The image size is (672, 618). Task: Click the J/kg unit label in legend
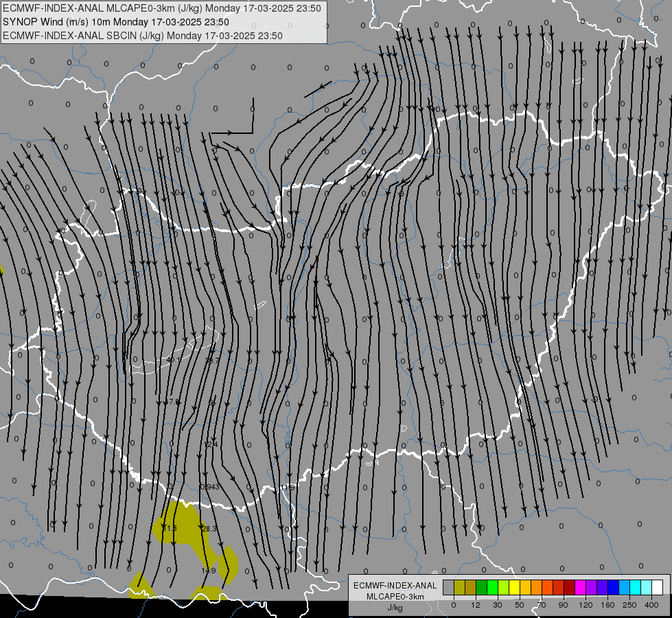coord(395,608)
